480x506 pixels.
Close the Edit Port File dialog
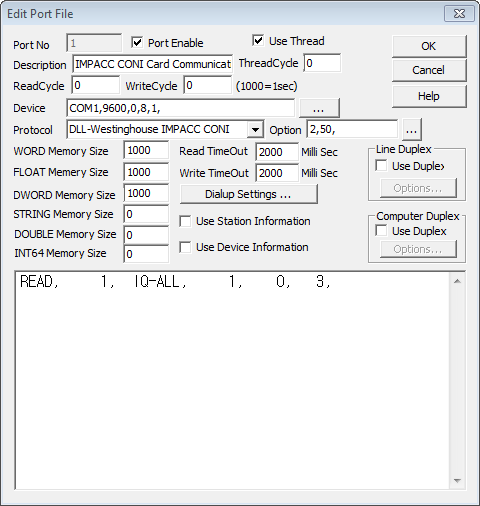click(x=459, y=14)
